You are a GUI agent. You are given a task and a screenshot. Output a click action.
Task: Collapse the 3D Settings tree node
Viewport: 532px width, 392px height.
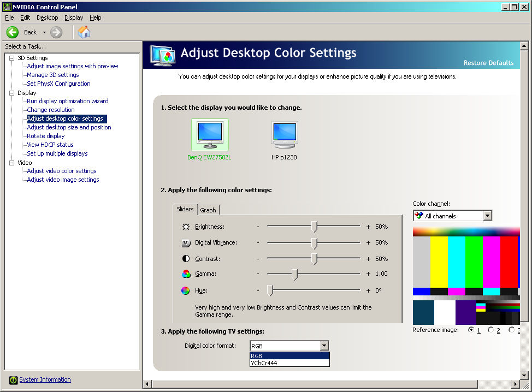point(12,58)
